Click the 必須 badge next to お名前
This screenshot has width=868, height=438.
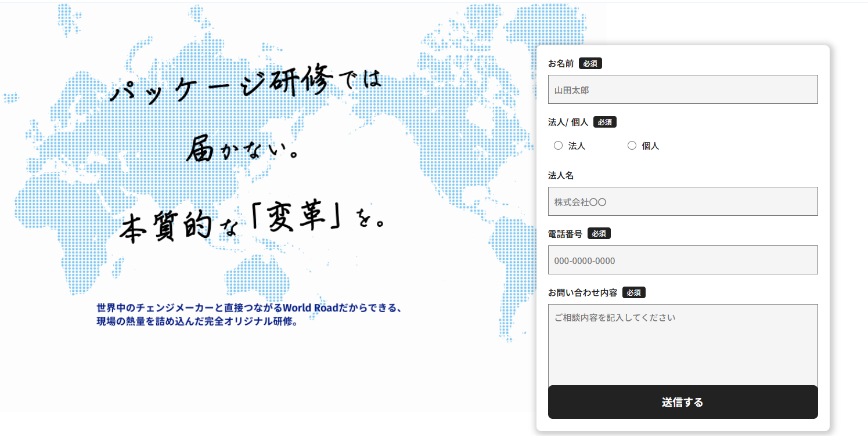click(x=590, y=63)
